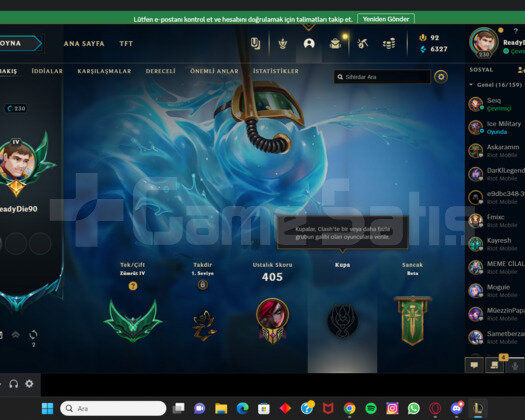Click the refresh arrows icon above number 2
This screenshot has height=420, width=525.
pos(33,335)
